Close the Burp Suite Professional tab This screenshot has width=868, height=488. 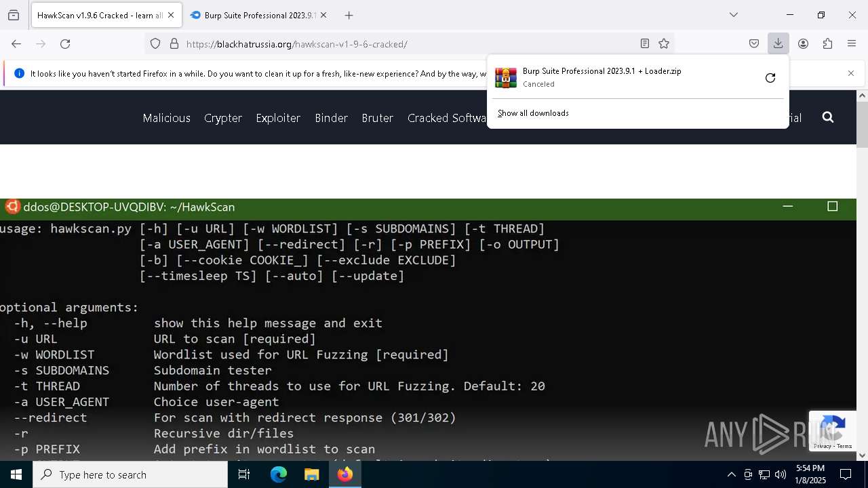tap(323, 15)
